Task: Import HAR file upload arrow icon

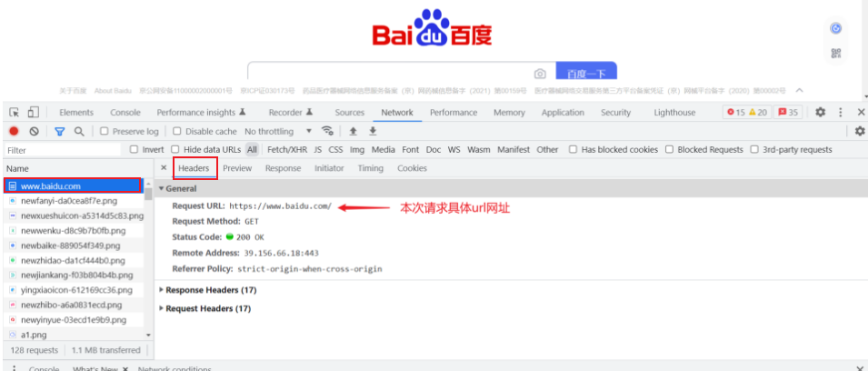Action: 352,131
